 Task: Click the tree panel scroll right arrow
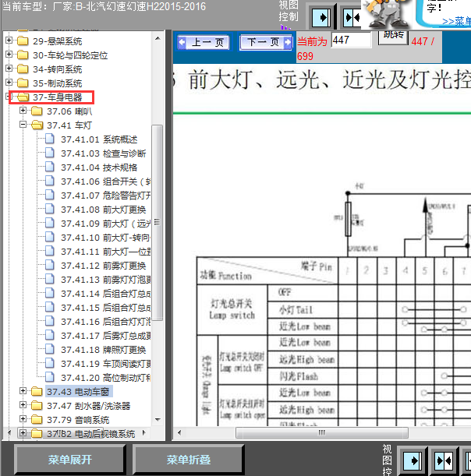(144, 432)
